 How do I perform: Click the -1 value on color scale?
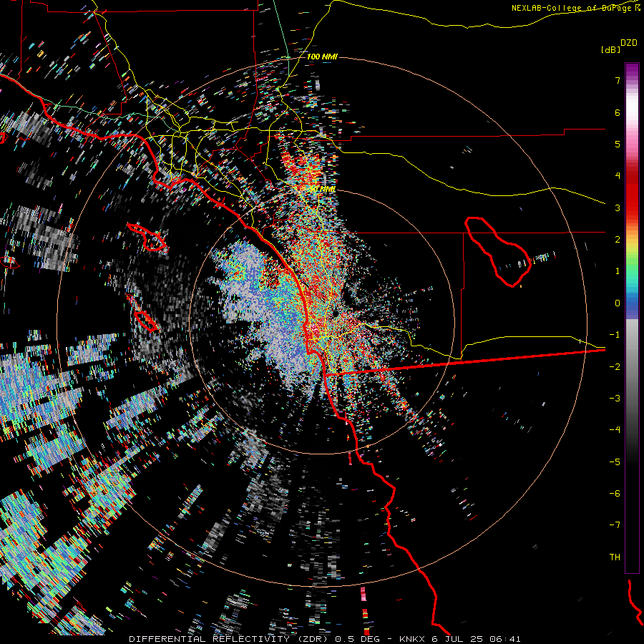pos(615,335)
